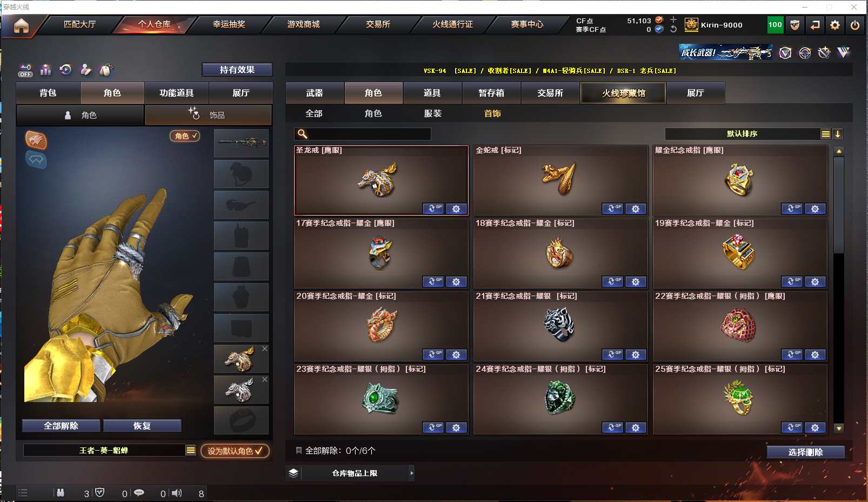Viewport: 868px width, 502px height.
Task: Open the settings gear in top bar
Action: point(835,25)
